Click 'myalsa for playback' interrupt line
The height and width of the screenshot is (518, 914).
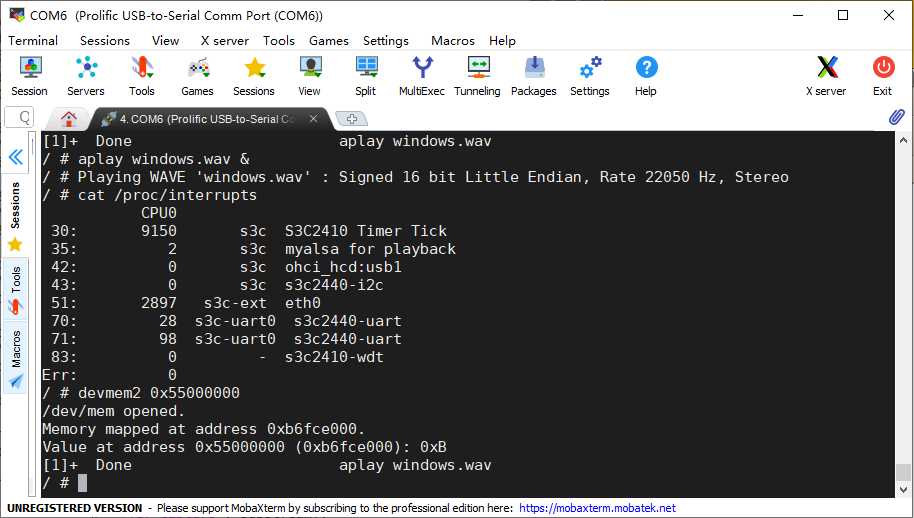[370, 249]
